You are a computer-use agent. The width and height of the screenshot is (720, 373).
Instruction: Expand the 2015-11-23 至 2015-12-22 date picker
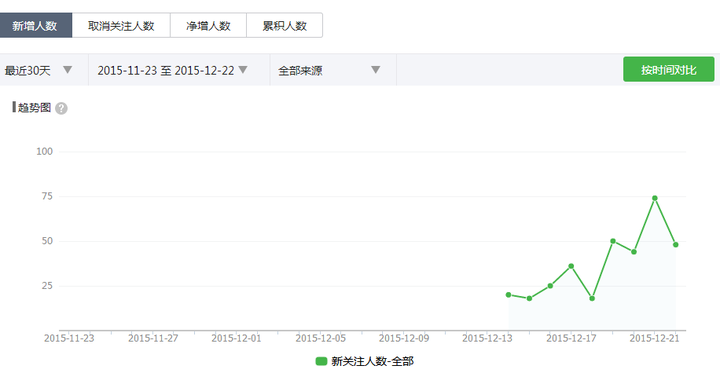[x=179, y=70]
